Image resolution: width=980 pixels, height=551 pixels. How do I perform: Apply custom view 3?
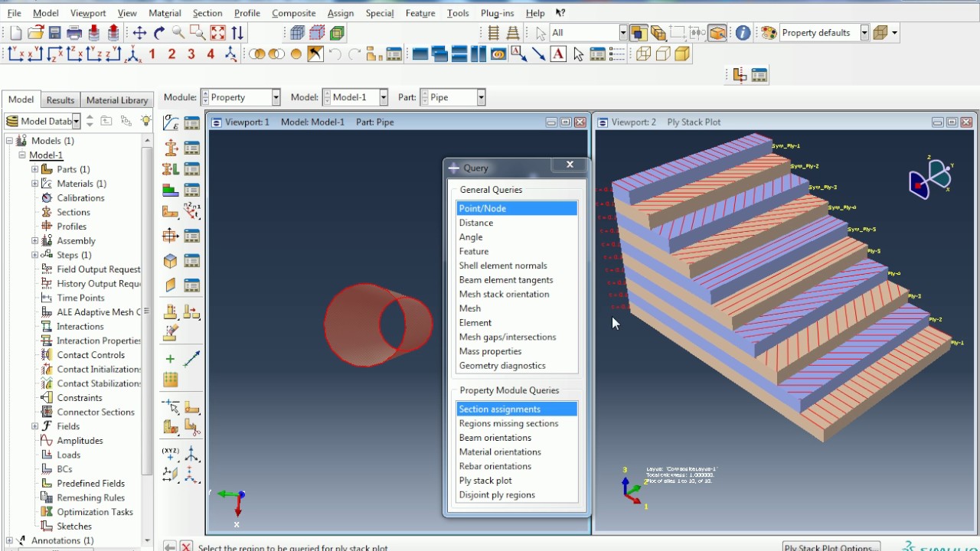pos(191,54)
